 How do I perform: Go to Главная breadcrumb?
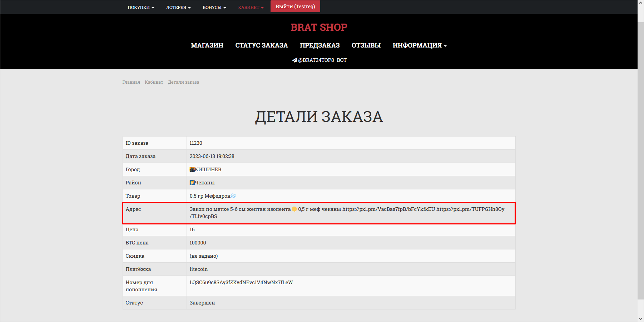point(131,82)
